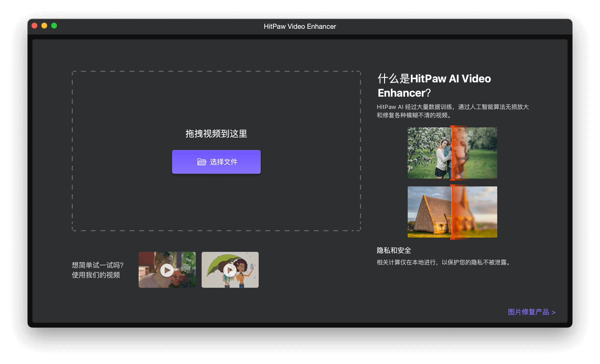Click the 选择文件 button

[216, 162]
